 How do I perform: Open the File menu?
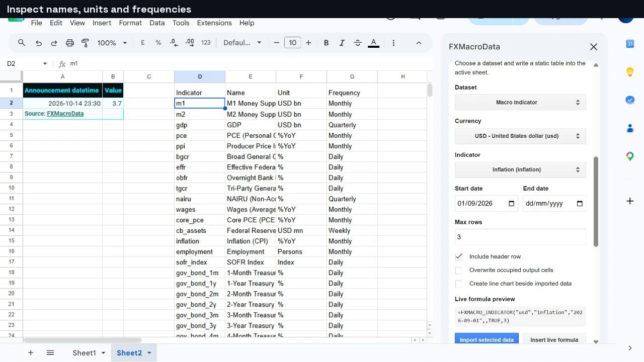37,23
